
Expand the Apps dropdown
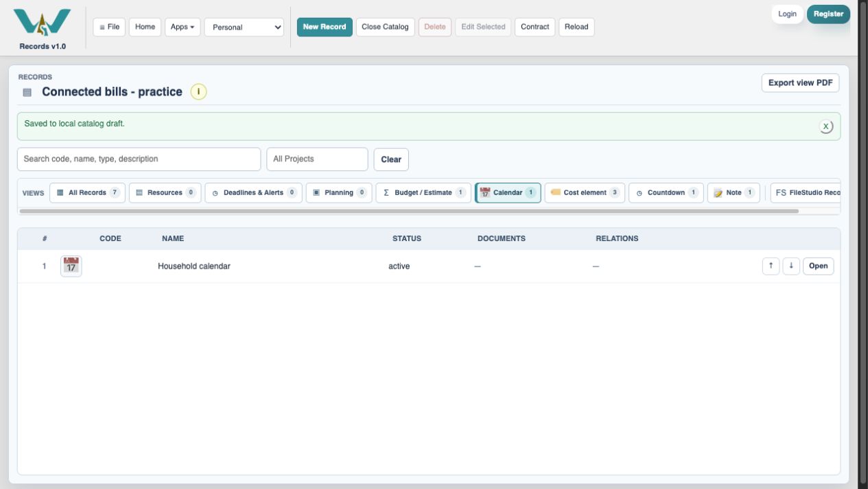coord(183,27)
